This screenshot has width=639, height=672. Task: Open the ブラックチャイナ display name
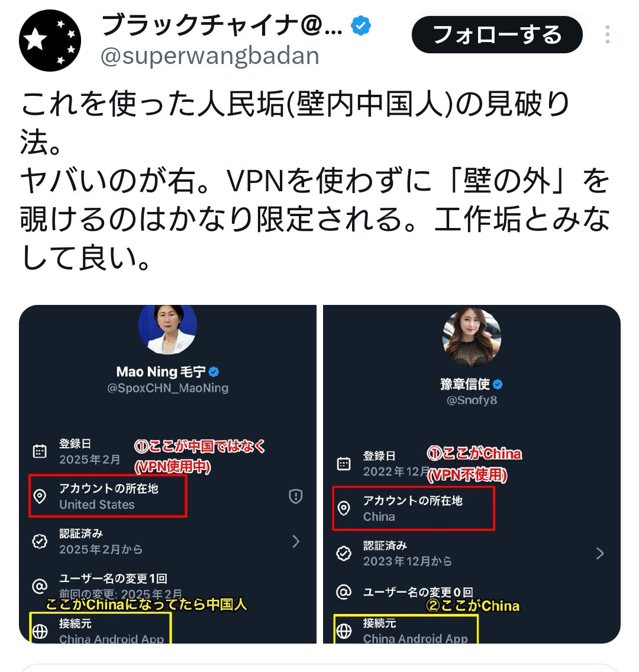click(222, 25)
